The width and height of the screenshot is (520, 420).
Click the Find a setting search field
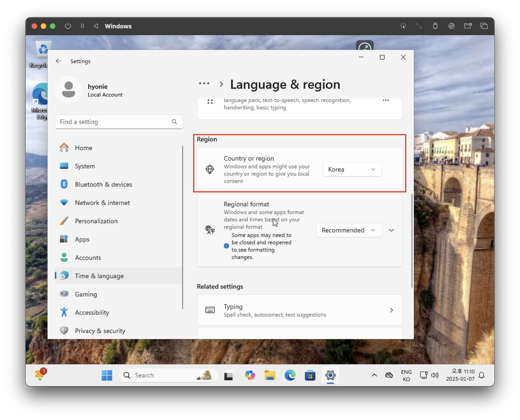pyautogui.click(x=114, y=122)
